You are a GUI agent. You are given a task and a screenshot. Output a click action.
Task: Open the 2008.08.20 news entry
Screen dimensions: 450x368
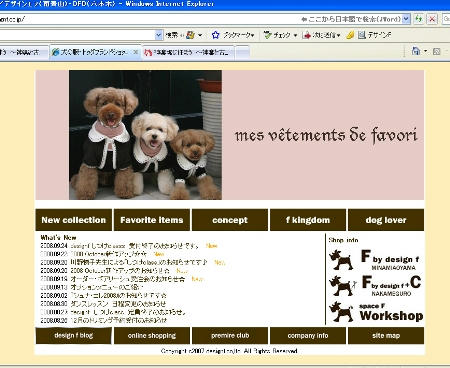point(119,320)
